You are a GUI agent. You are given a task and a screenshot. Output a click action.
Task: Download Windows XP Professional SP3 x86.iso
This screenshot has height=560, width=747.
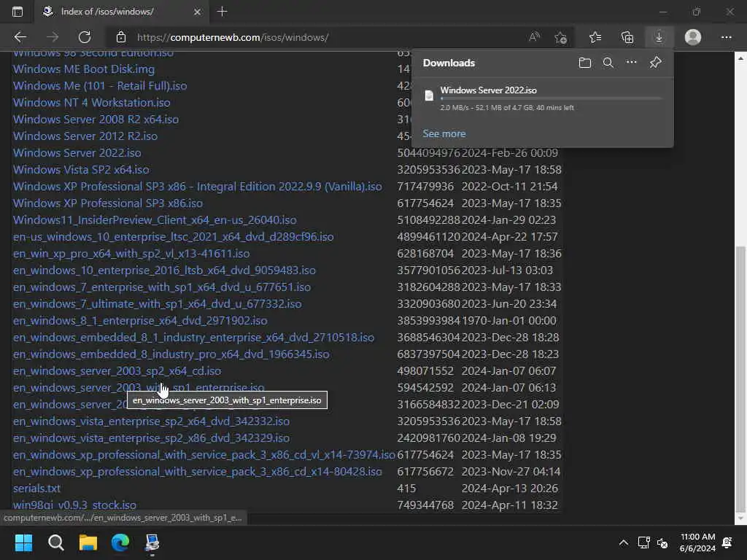[x=108, y=203]
